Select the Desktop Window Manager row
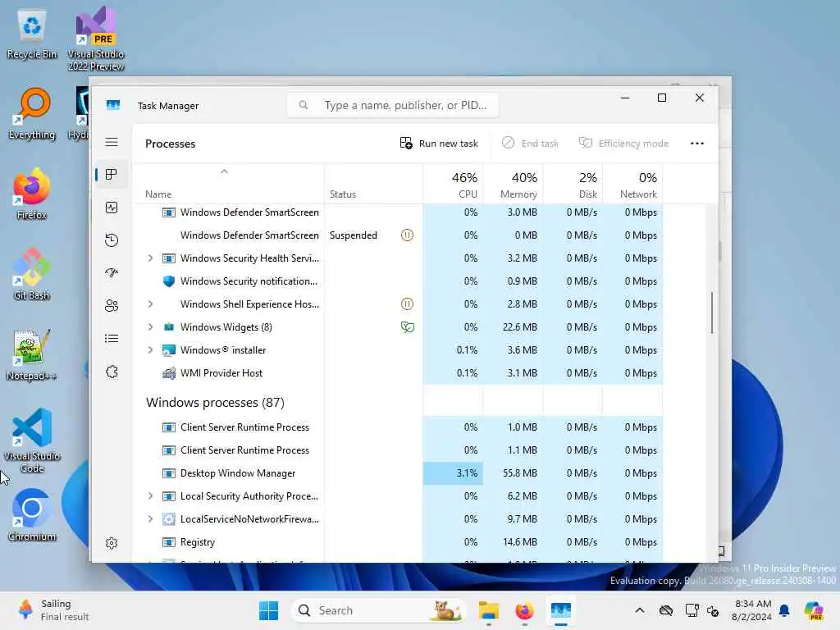840x630 pixels. pos(398,473)
